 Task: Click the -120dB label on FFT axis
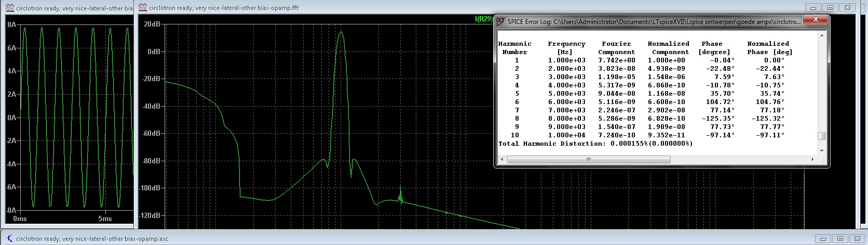[149, 215]
